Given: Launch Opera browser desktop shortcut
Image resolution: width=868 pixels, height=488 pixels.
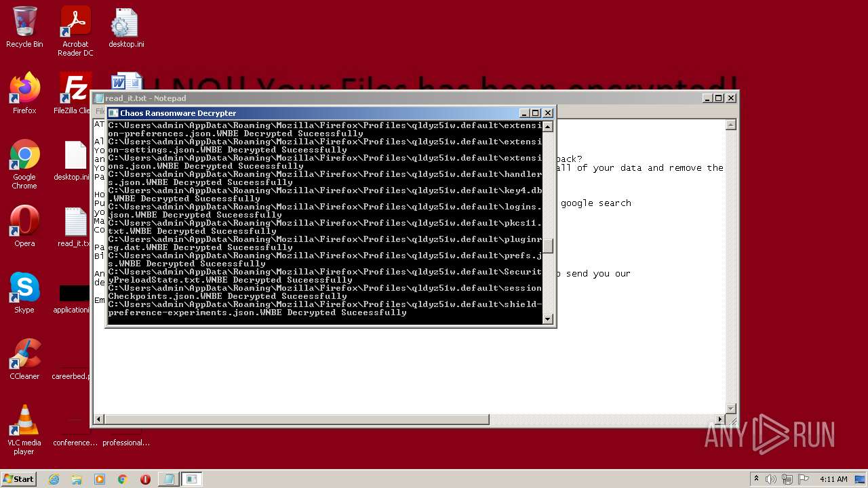Looking at the screenshot, I should [24, 226].
